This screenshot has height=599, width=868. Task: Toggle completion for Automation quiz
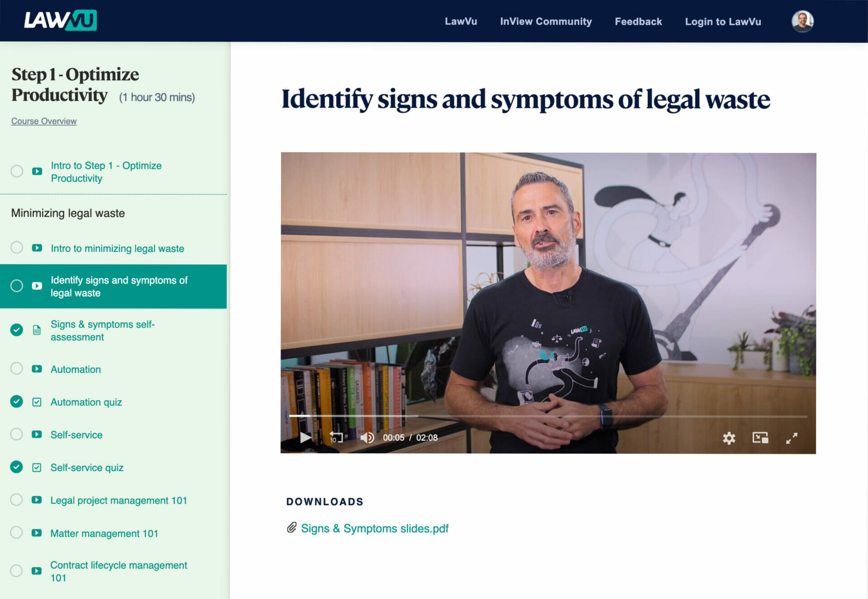16,402
